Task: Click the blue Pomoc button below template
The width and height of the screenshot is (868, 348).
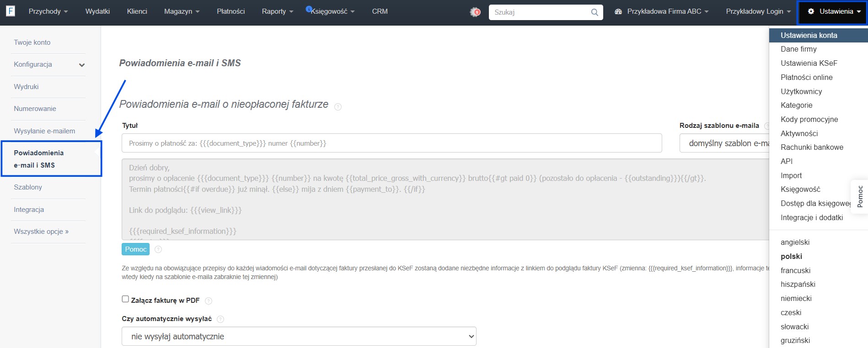Action: click(135, 249)
